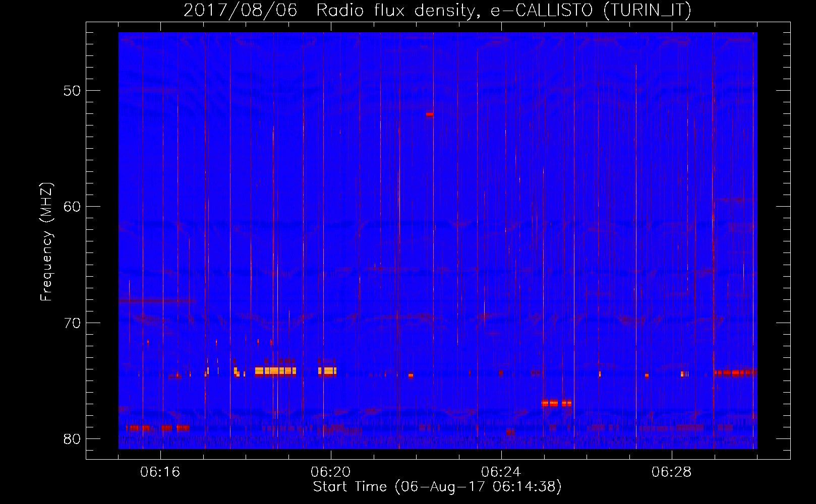Click the "80" frequency tick label
Screen dimensions: 816x504
[x=72, y=438]
